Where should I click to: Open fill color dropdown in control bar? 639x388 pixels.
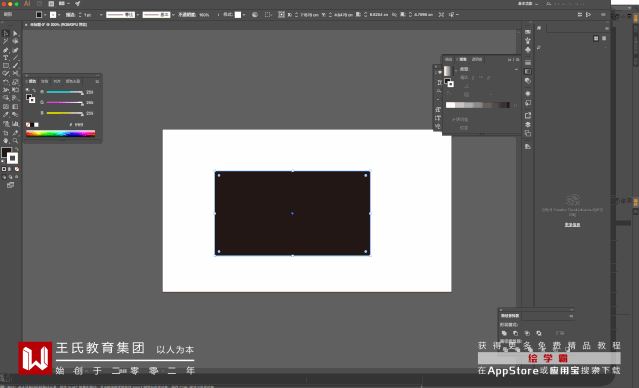click(45, 15)
